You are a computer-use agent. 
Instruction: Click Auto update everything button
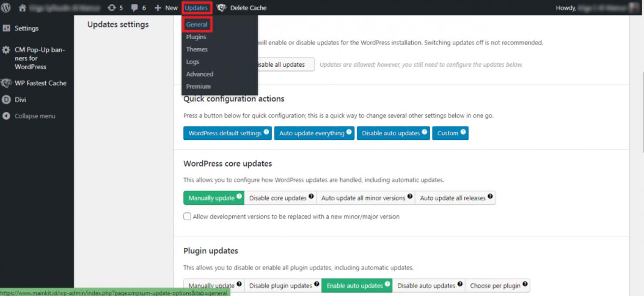coord(314,133)
